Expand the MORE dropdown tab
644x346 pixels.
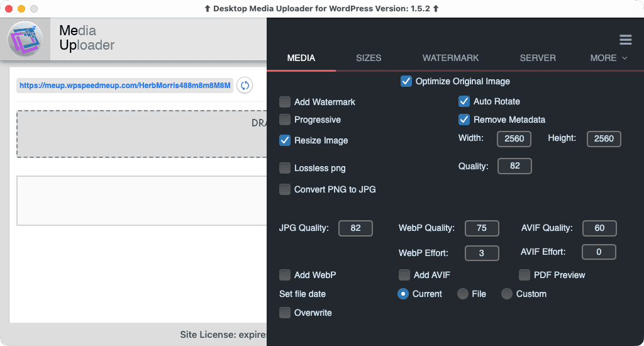(x=609, y=58)
